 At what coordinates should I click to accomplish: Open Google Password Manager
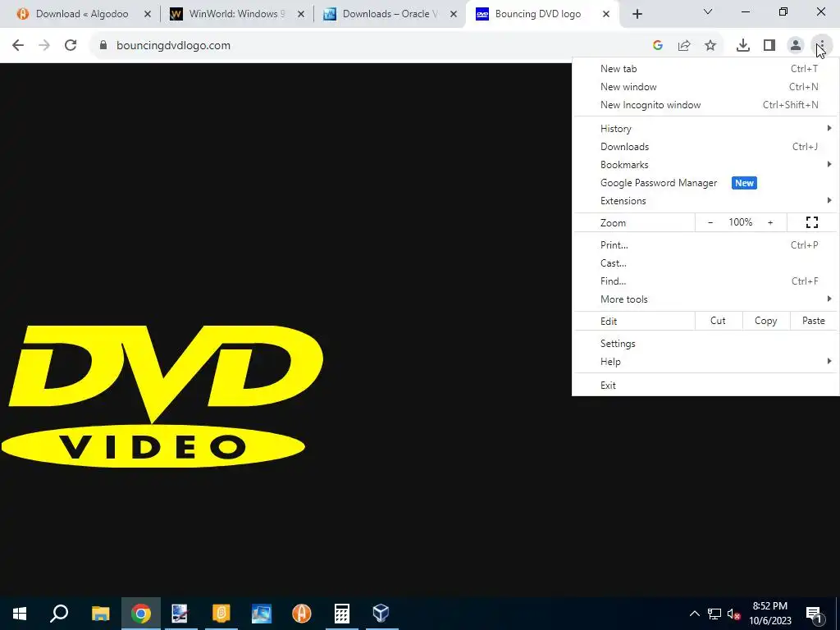705,183
